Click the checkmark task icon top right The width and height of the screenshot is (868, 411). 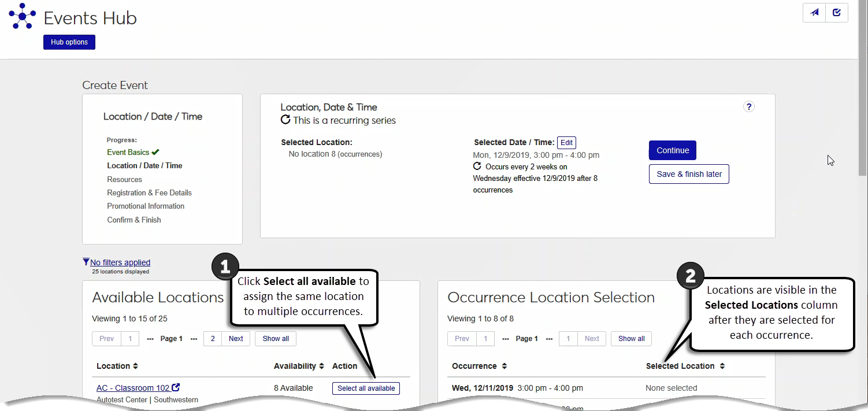coord(837,13)
